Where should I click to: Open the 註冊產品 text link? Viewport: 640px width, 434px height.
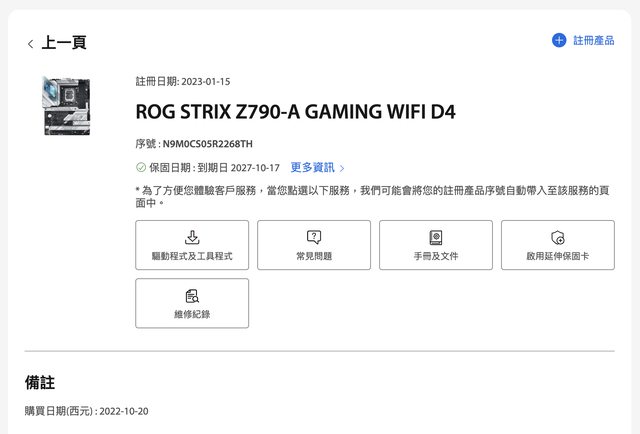pyautogui.click(x=593, y=41)
